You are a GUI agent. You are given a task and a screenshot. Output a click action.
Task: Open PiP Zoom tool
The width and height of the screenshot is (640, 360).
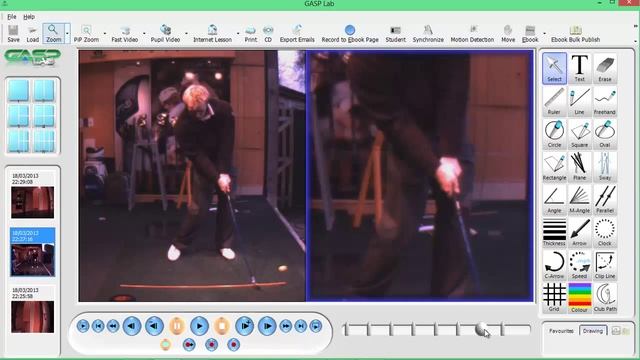tap(86, 33)
